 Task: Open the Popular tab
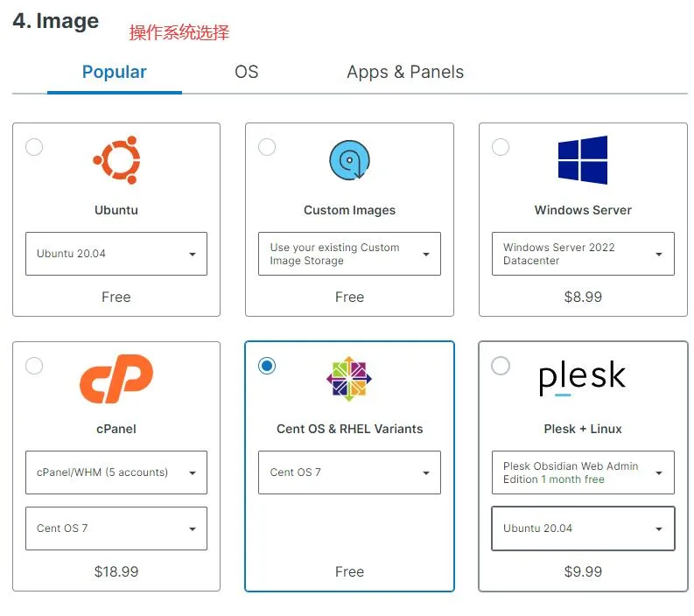(x=115, y=72)
